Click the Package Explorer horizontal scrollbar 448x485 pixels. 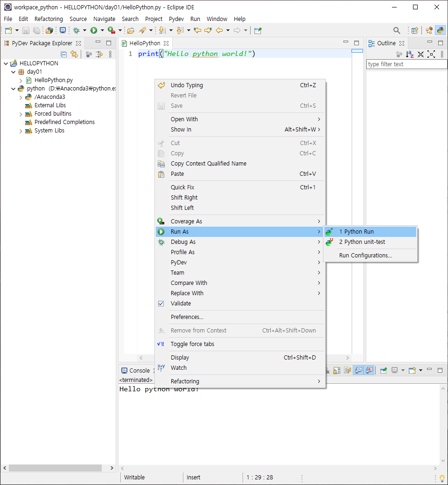click(55, 468)
